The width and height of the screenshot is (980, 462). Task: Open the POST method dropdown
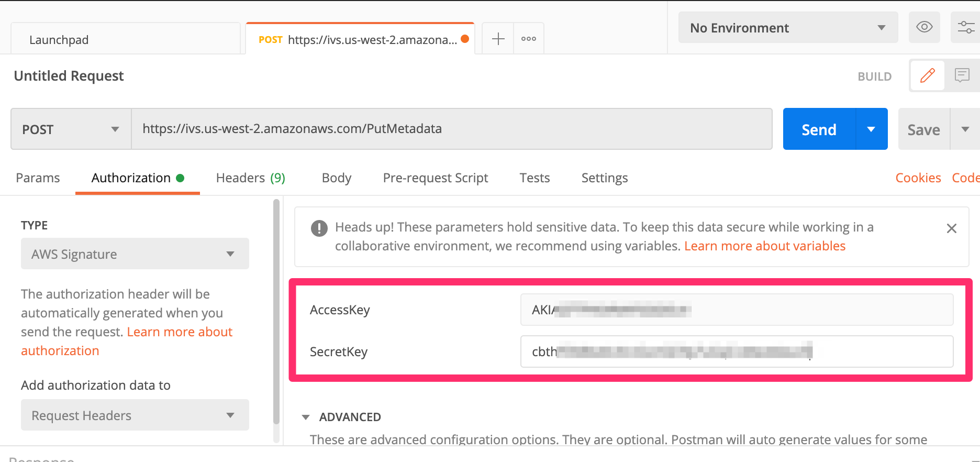pyautogui.click(x=71, y=129)
